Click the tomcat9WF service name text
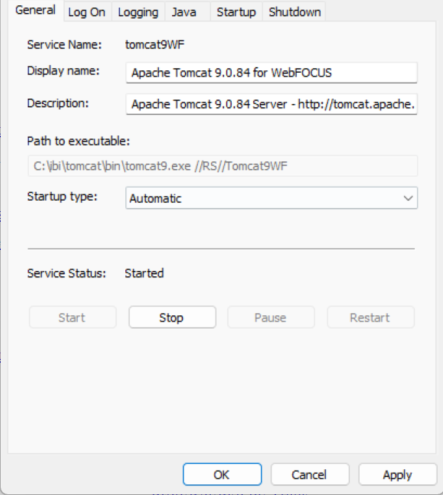 155,45
